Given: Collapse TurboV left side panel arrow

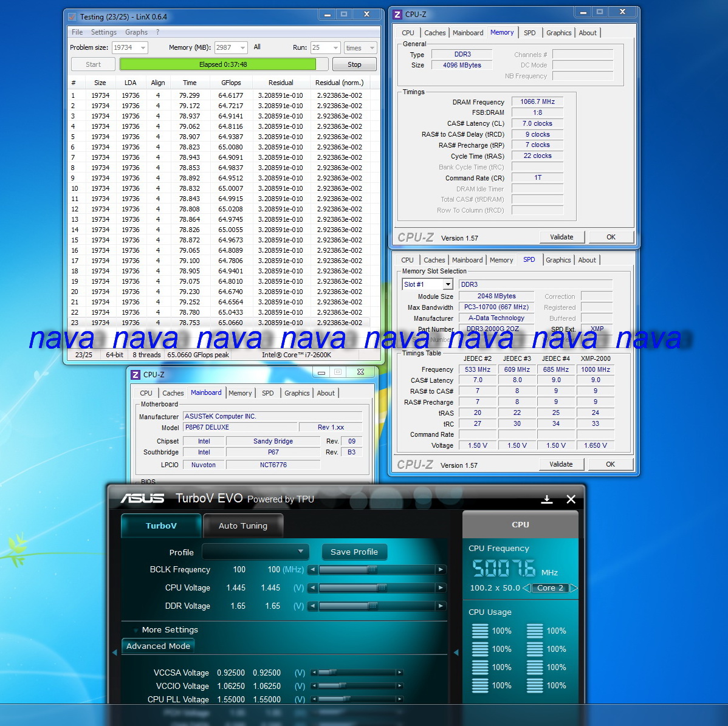Looking at the screenshot, I should point(115,652).
